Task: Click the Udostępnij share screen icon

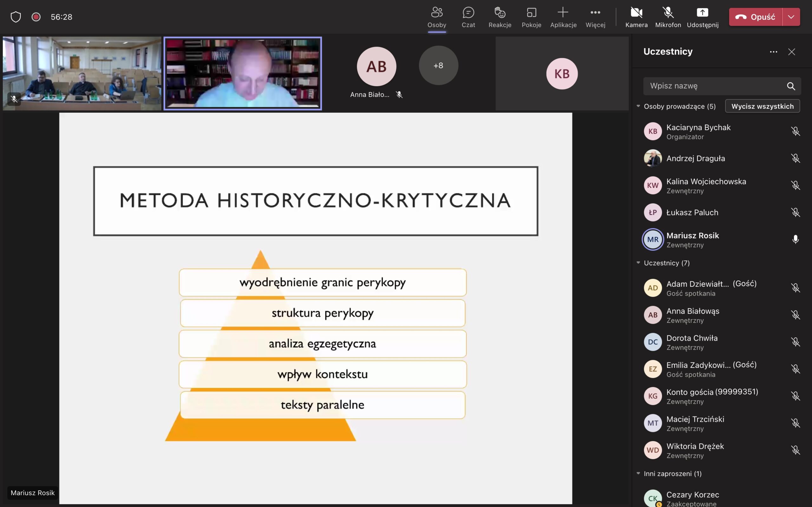Action: [702, 13]
